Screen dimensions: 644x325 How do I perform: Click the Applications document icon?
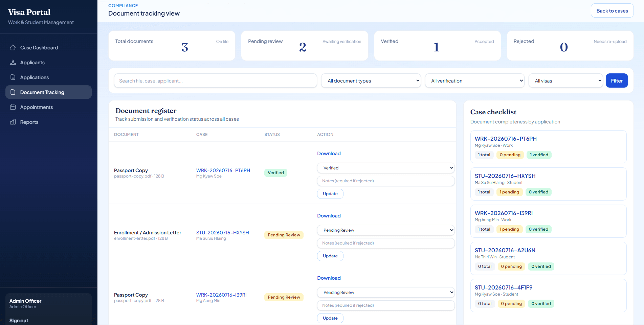13,77
